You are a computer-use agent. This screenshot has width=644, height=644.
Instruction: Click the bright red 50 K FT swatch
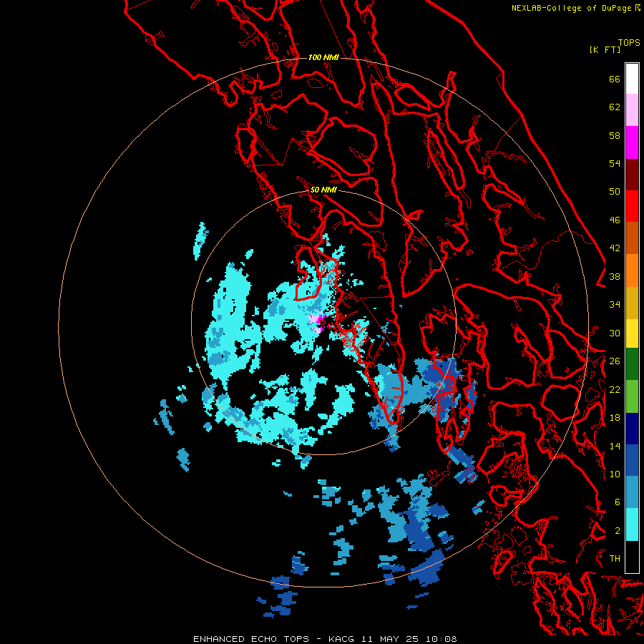[x=632, y=206]
